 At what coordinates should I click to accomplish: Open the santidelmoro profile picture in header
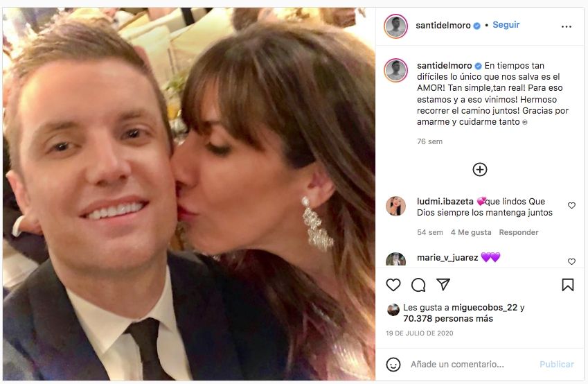(x=395, y=26)
